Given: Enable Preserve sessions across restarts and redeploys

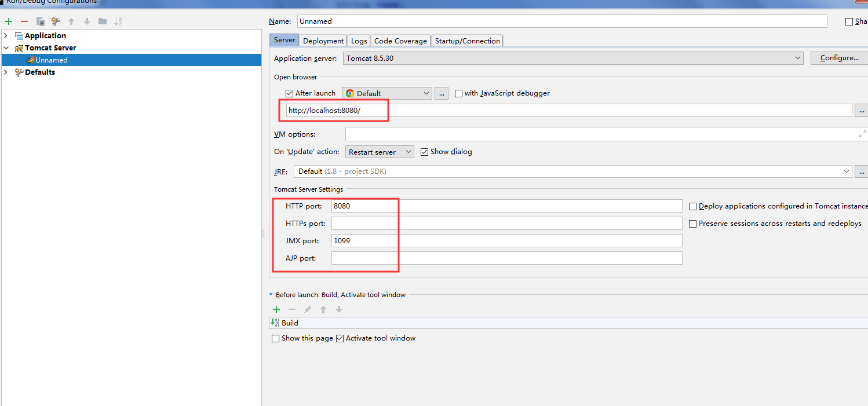Looking at the screenshot, I should tap(692, 224).
